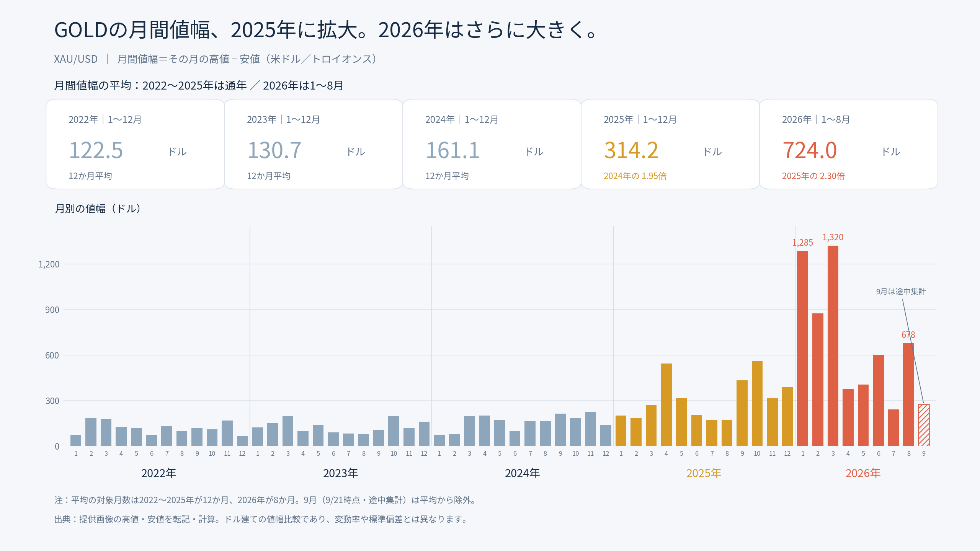Click the hatched September 2026 bar

point(924,425)
